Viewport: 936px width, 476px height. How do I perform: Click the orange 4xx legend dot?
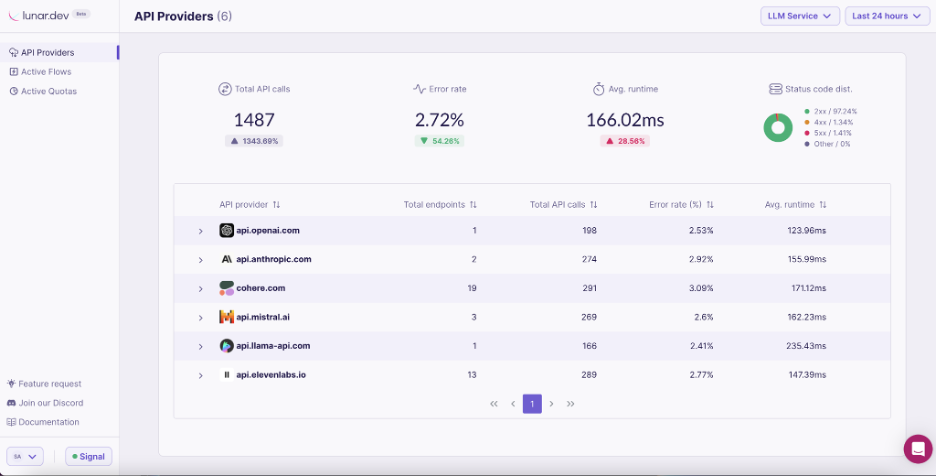pos(807,122)
